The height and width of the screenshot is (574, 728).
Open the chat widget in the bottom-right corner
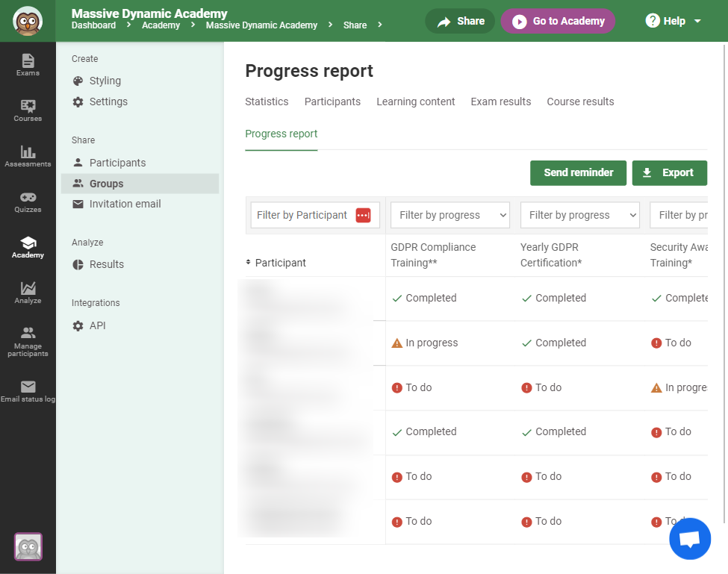(689, 538)
